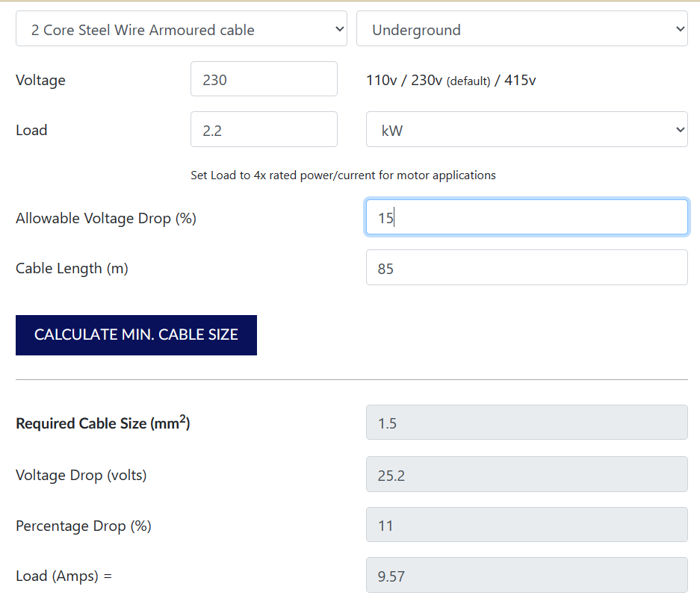This screenshot has height=610, width=700.
Task: Click the Cable Length (m) label
Action: pos(72,269)
